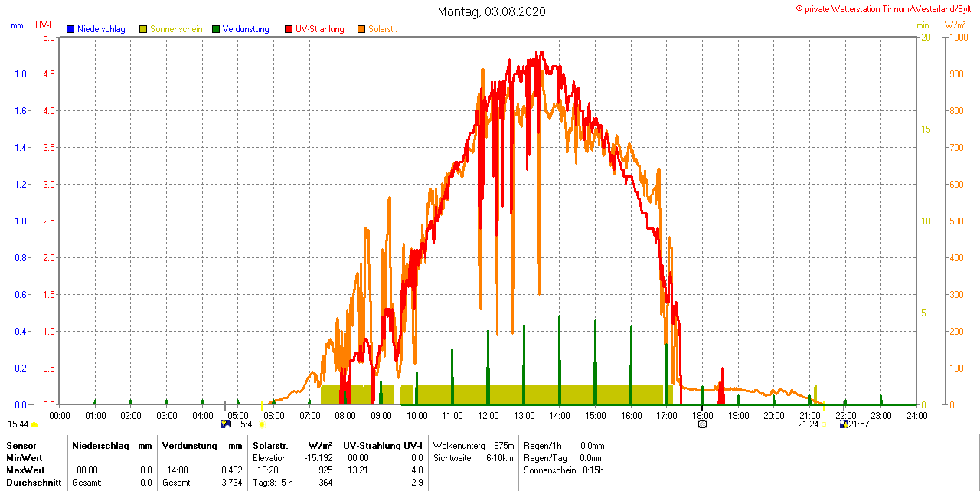Click the Verdunstung column header in table
This screenshot has width=980, height=491.
188,445
